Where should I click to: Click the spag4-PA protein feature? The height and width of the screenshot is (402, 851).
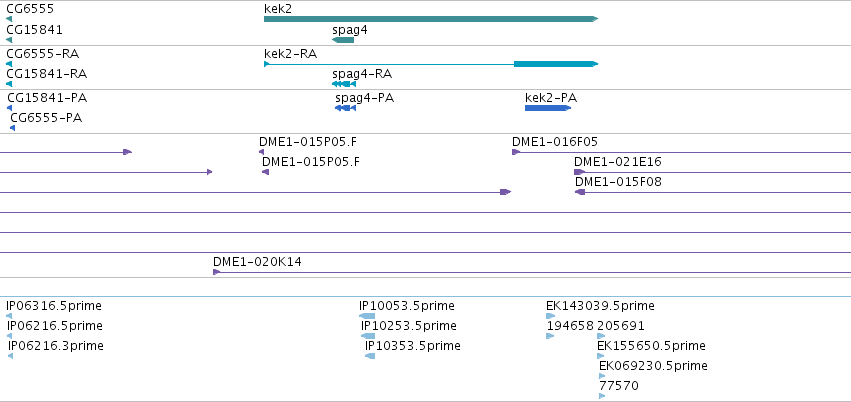tap(346, 108)
